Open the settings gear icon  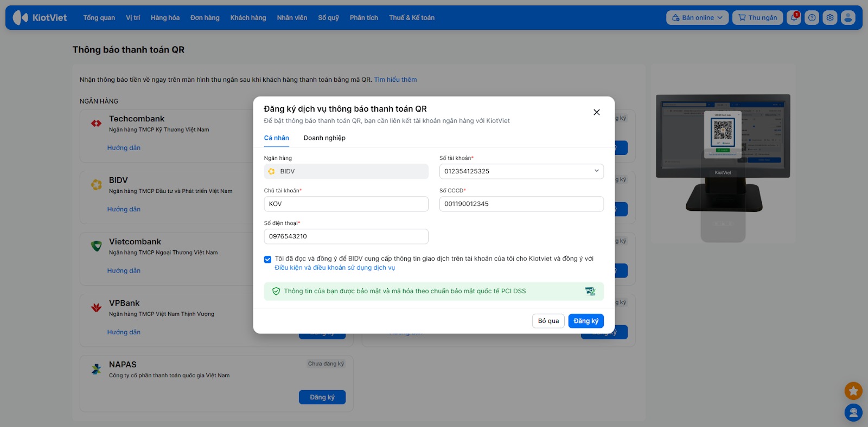(830, 18)
